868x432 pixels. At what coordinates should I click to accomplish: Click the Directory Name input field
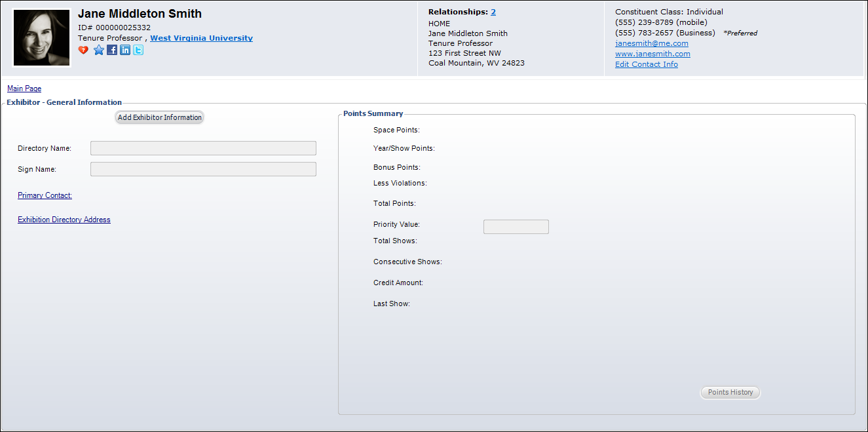click(x=203, y=148)
